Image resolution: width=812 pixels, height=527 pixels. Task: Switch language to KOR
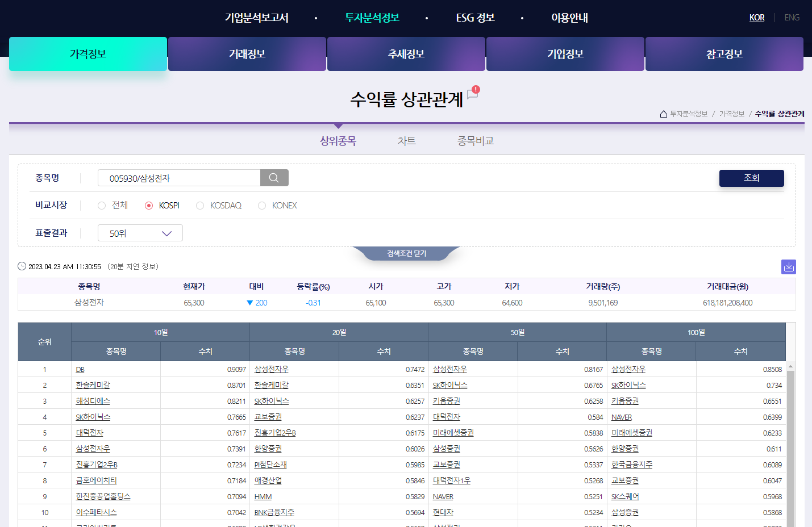[757, 18]
